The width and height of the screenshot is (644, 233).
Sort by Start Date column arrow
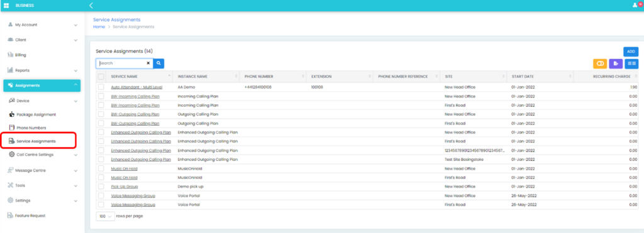(570, 76)
